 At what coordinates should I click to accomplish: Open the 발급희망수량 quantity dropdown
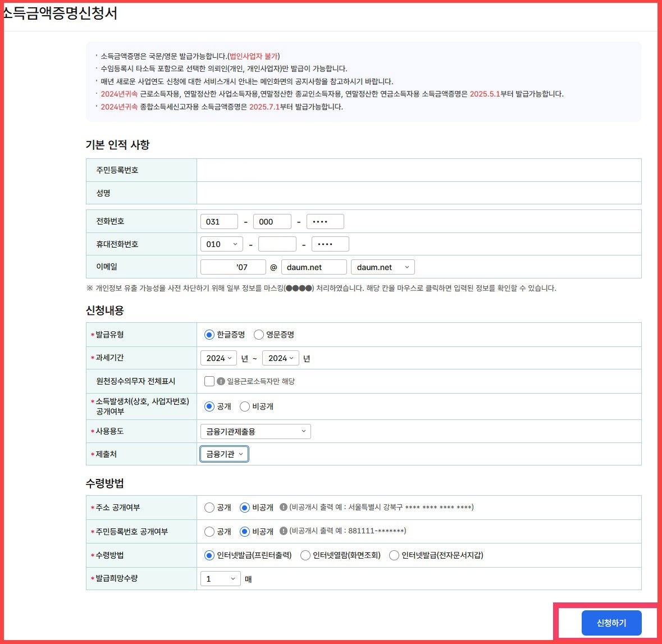[x=220, y=578]
